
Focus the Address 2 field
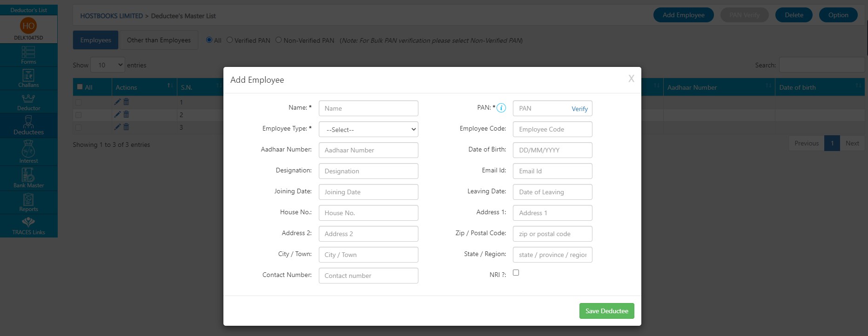coord(368,234)
